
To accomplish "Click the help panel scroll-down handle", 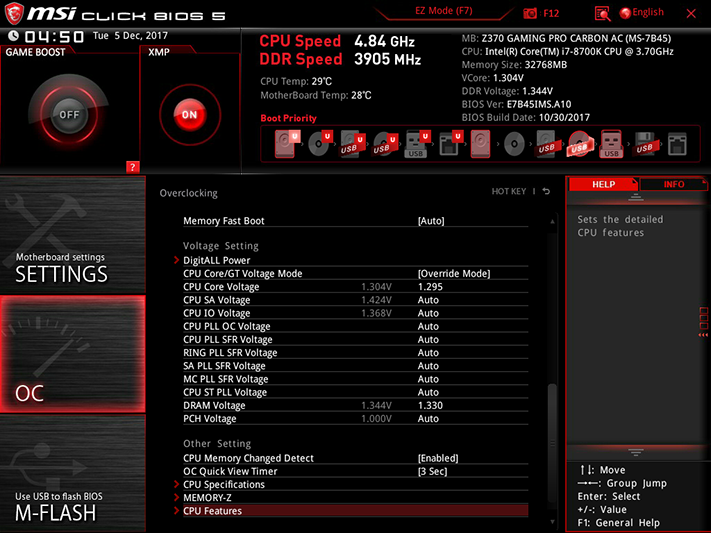I will tap(635, 452).
